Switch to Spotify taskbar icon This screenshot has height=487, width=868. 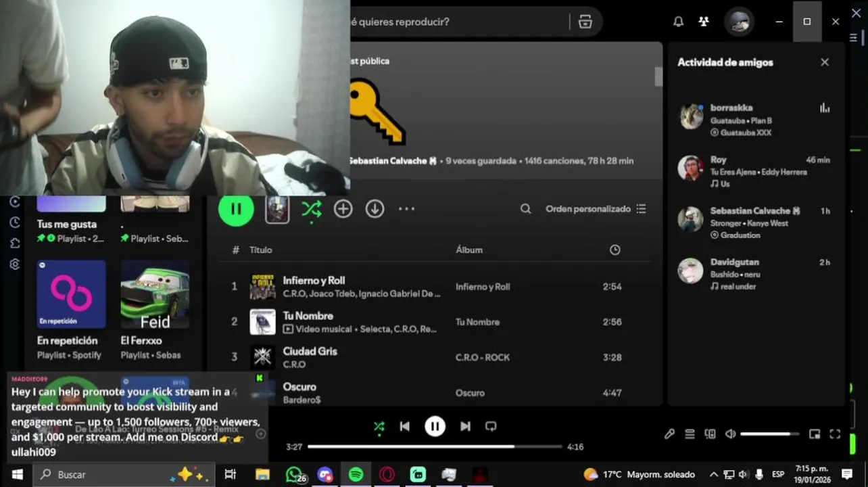coord(356,475)
